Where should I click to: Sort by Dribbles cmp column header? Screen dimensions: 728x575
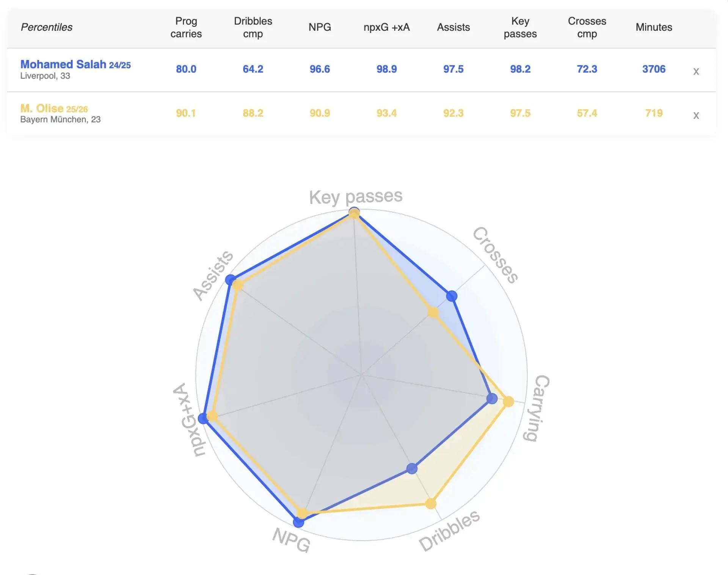[253, 27]
